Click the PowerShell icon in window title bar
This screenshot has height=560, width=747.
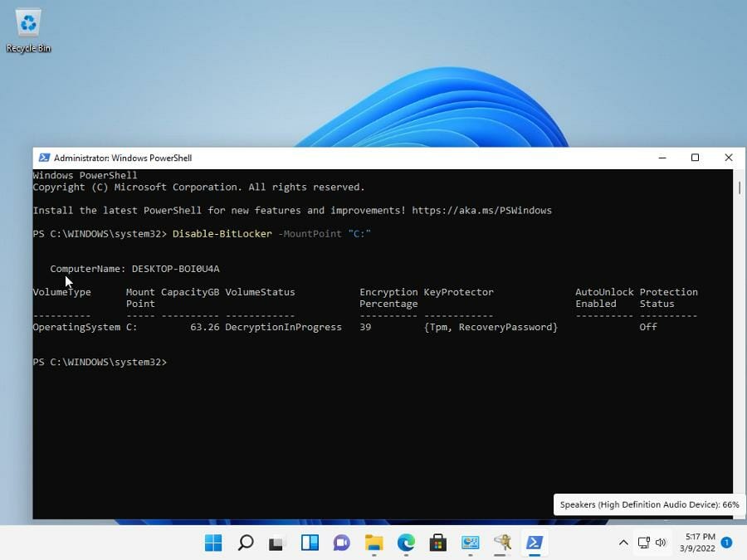click(x=44, y=158)
